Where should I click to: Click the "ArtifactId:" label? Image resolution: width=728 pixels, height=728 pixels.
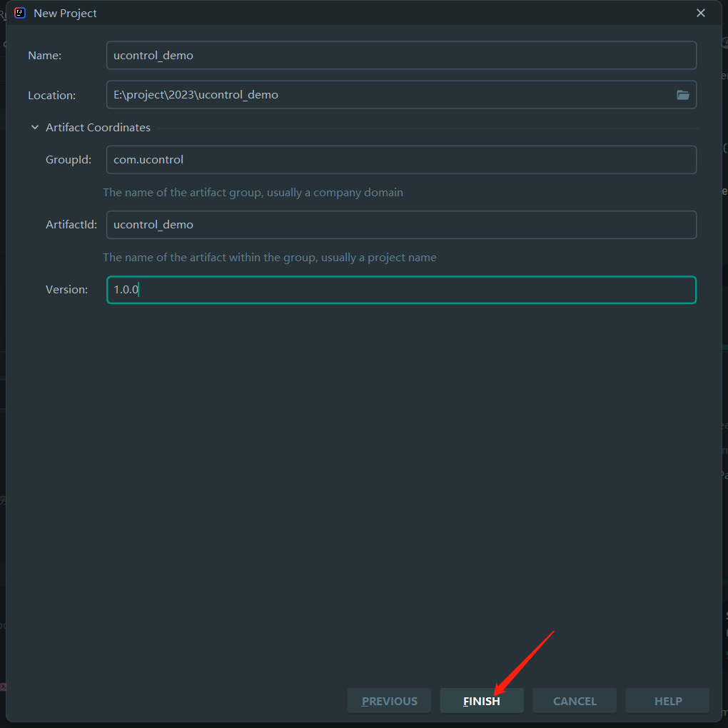[71, 225]
